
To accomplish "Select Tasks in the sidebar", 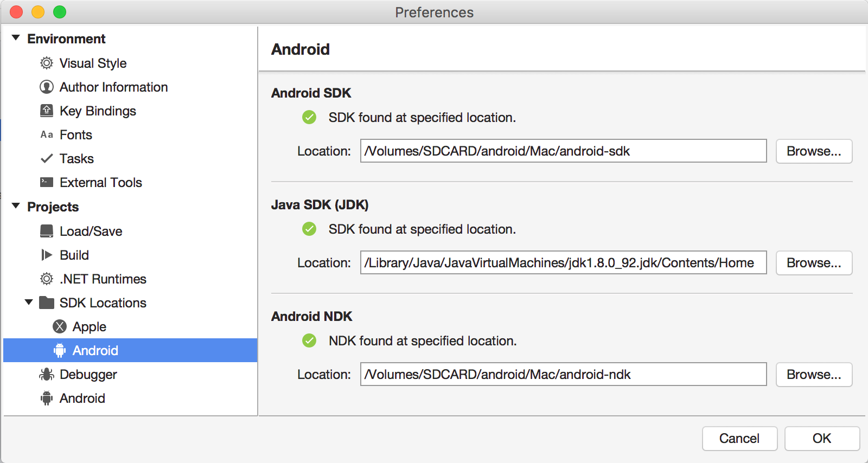I will 76,159.
